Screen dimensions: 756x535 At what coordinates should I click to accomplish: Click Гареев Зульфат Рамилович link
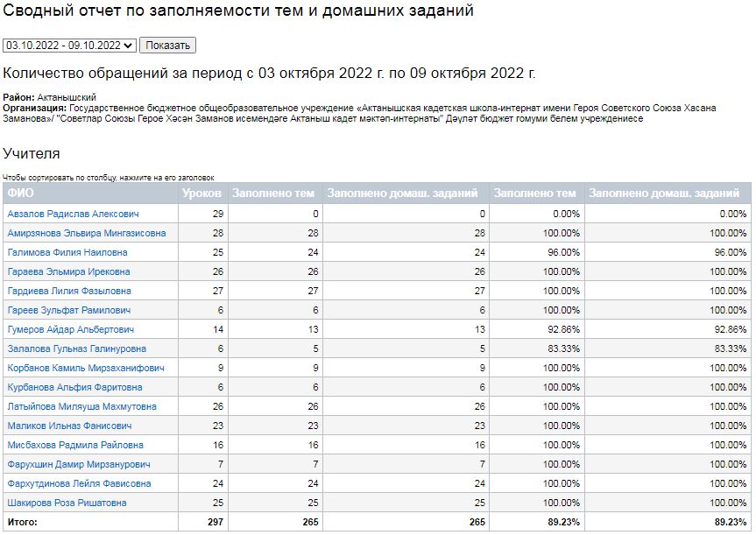point(69,310)
